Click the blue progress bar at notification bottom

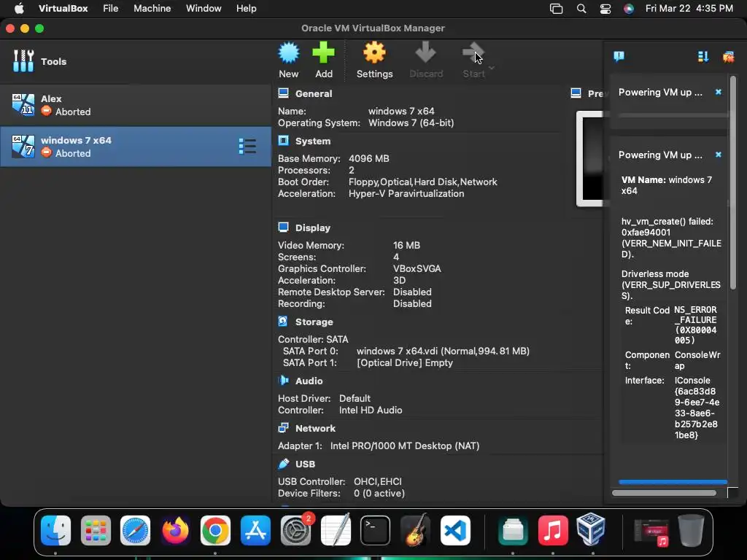click(673, 482)
